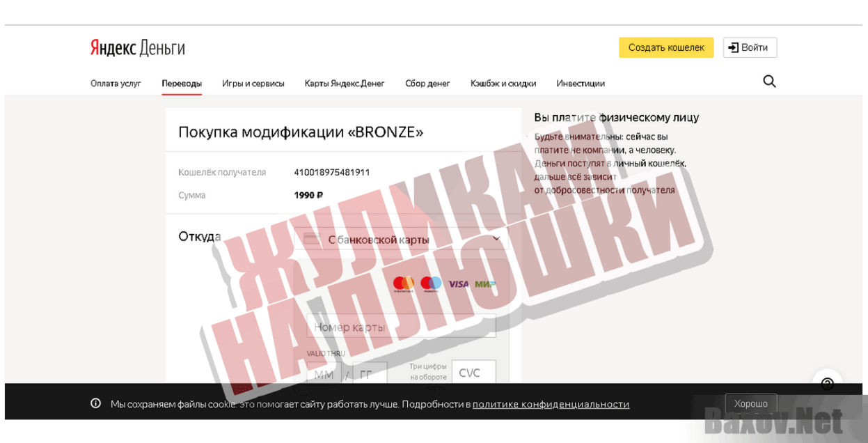868x443 pixels.
Task: Click the cookie notice info icon
Action: [95, 403]
